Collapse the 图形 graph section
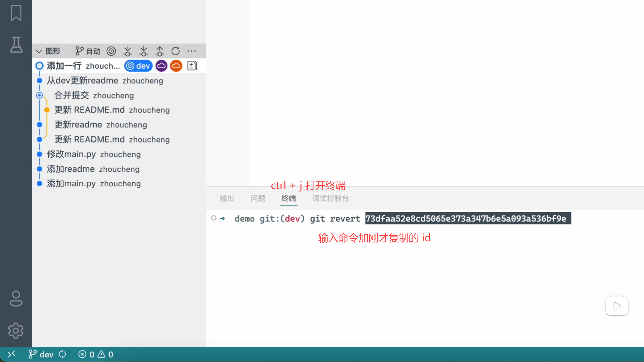 [x=39, y=51]
